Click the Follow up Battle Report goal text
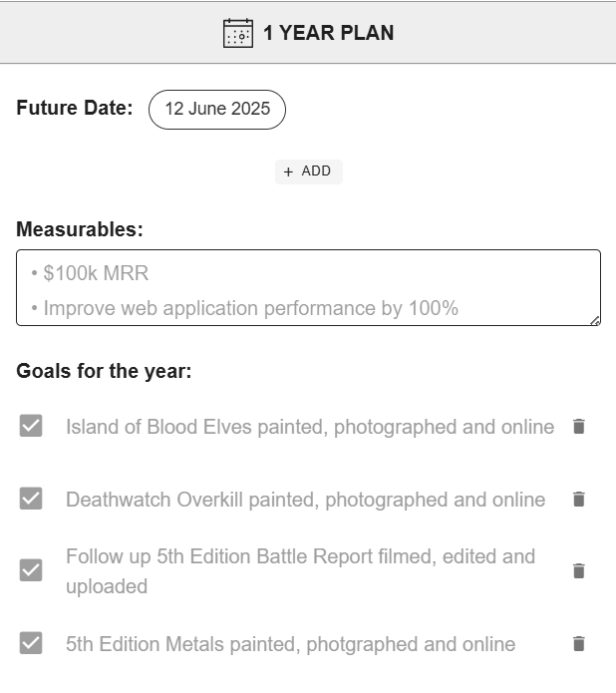This screenshot has height=693, width=616. (x=300, y=571)
